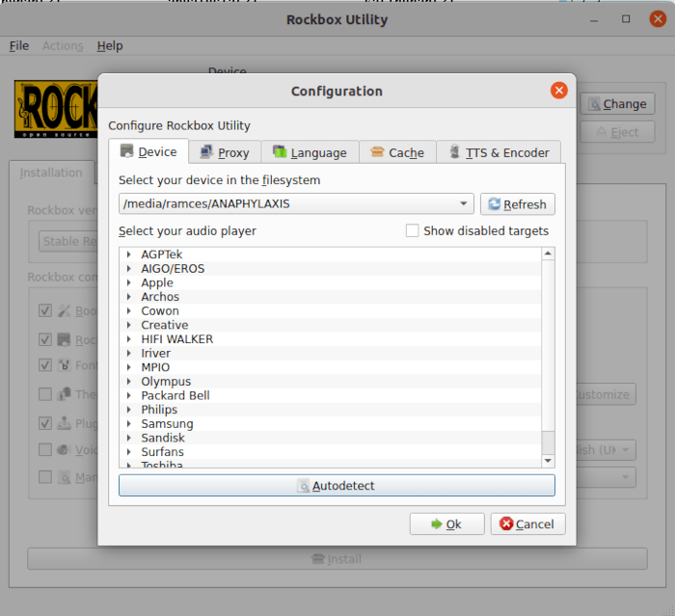This screenshot has width=675, height=616.
Task: Open the voice language dropdown in main window
Action: 607,450
